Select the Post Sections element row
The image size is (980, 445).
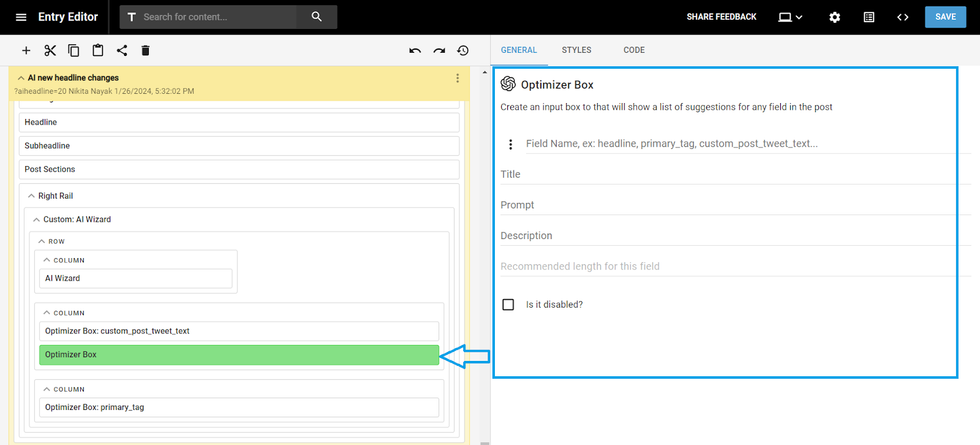point(239,169)
